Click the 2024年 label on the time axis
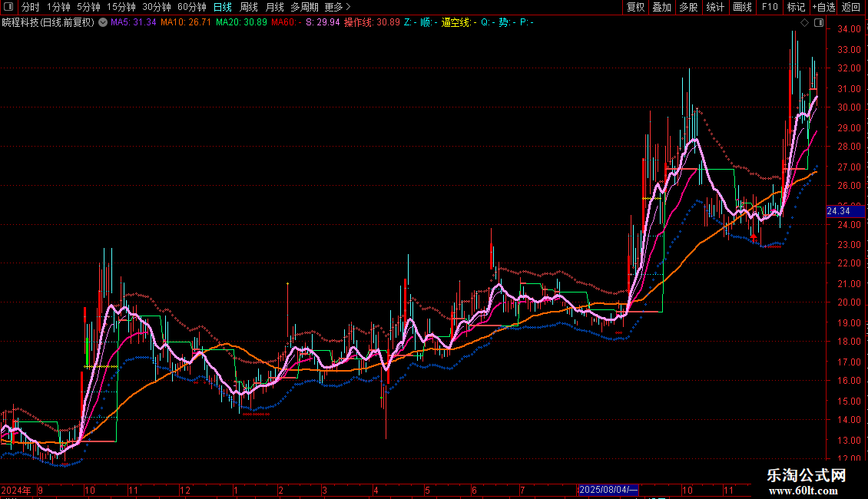The height and width of the screenshot is (499, 868). point(16,490)
